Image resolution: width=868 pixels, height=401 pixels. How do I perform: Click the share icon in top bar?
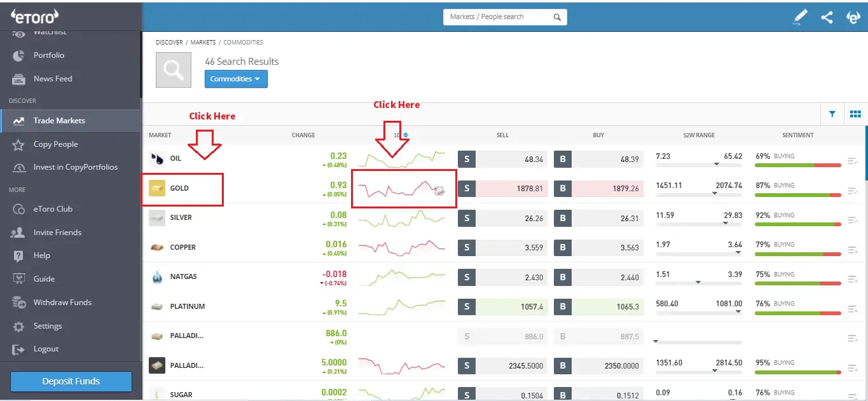(827, 18)
